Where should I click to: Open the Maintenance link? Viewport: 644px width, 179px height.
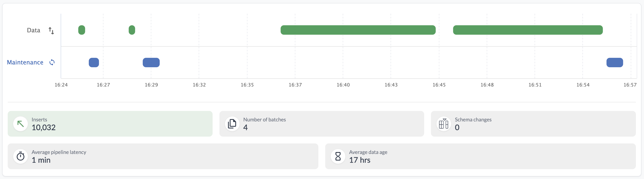(x=25, y=62)
